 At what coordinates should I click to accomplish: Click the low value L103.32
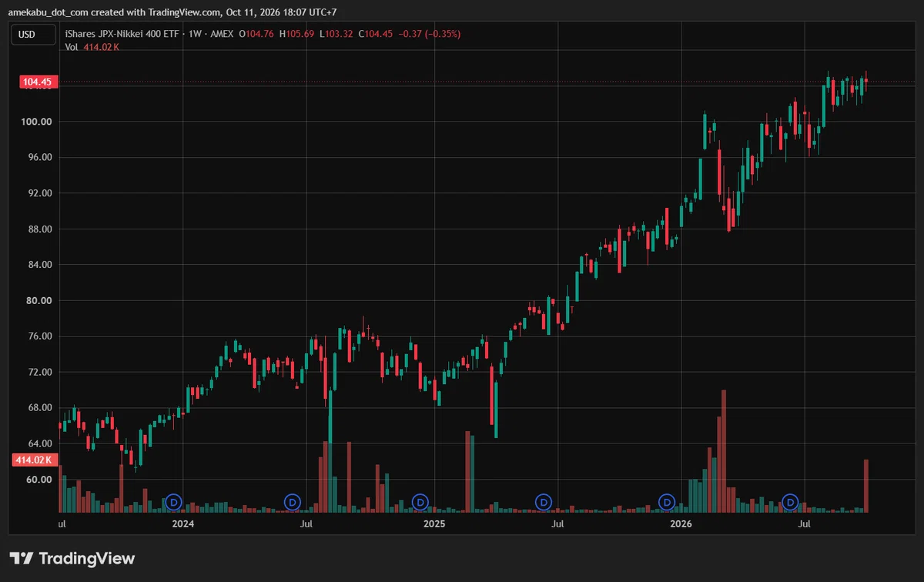tap(335, 34)
